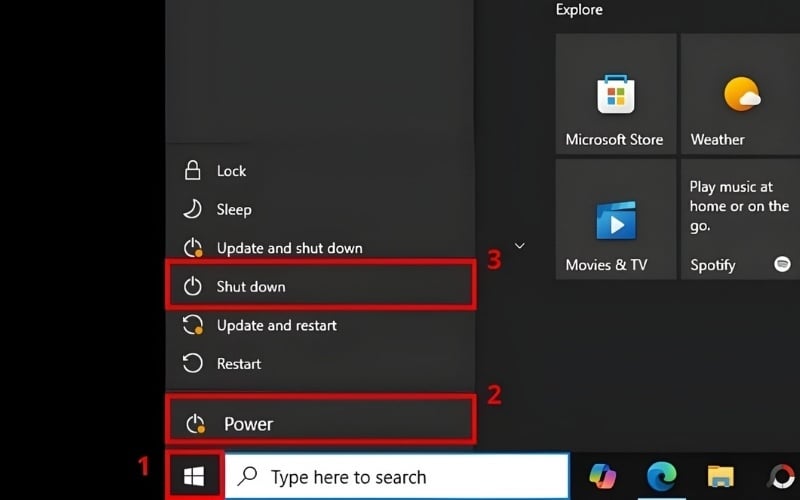Click the Explore tile group header
This screenshot has height=500, width=800.
(579, 10)
